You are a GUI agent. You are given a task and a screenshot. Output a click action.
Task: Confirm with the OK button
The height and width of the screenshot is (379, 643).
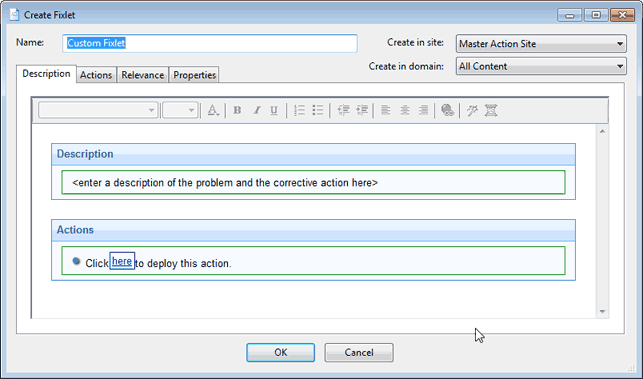coord(280,352)
